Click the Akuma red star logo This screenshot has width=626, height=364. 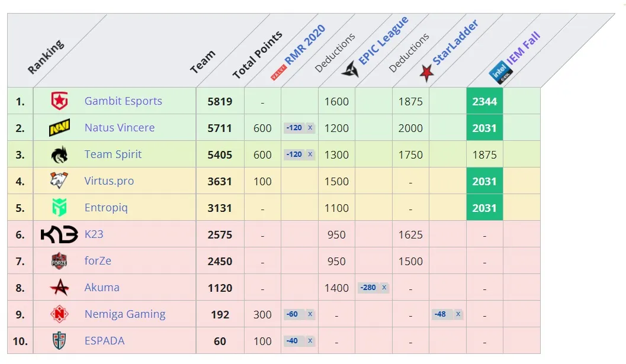(59, 288)
